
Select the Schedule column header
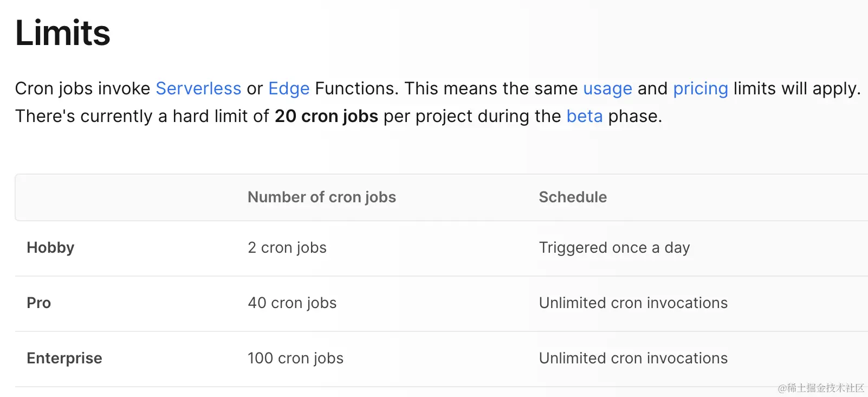pyautogui.click(x=573, y=197)
